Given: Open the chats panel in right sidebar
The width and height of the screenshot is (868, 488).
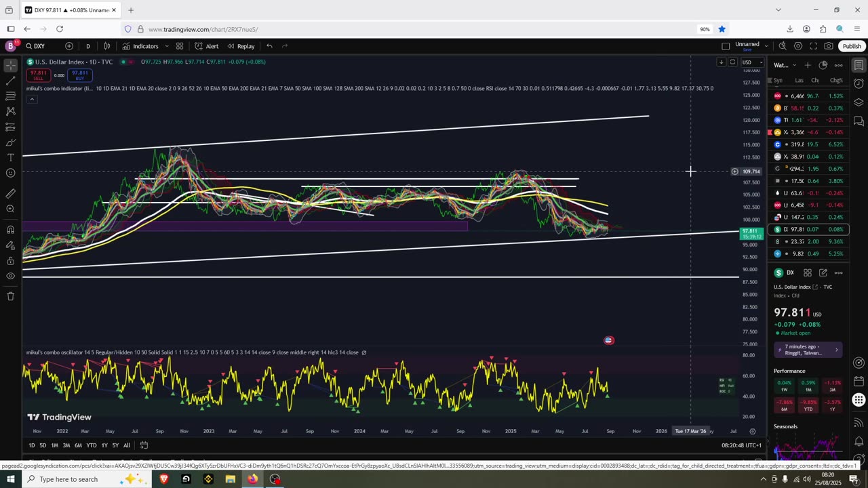Looking at the screenshot, I should (x=859, y=121).
